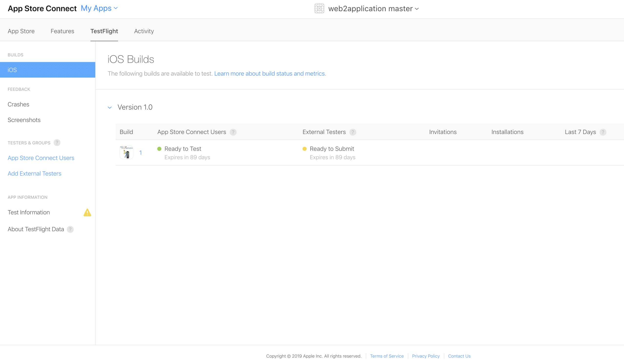The height and width of the screenshot is (364, 624).
Task: Click help icon next to Testers & Groups
Action: coord(57,143)
